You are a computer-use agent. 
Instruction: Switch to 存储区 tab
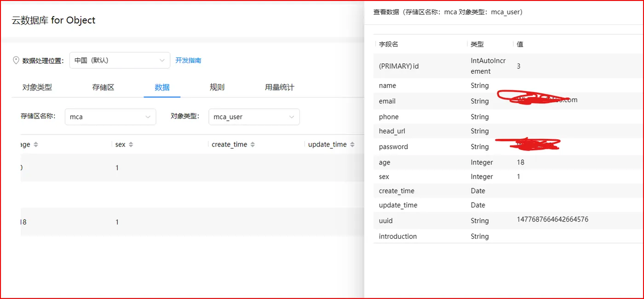pyautogui.click(x=103, y=87)
